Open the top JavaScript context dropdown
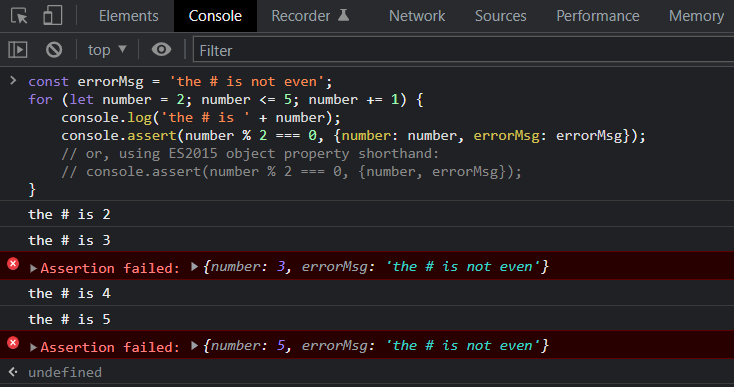 coord(107,50)
